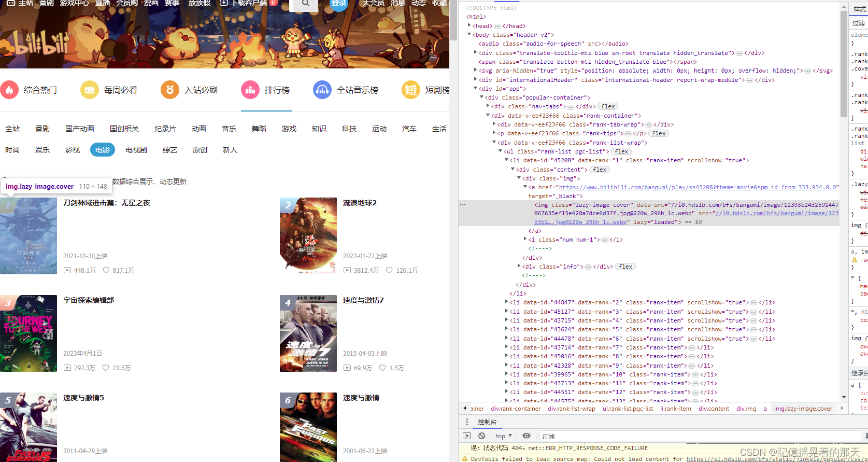Click 流浪地球2 poster thumbnail
Screen dimensions: 868x462
(x=308, y=236)
